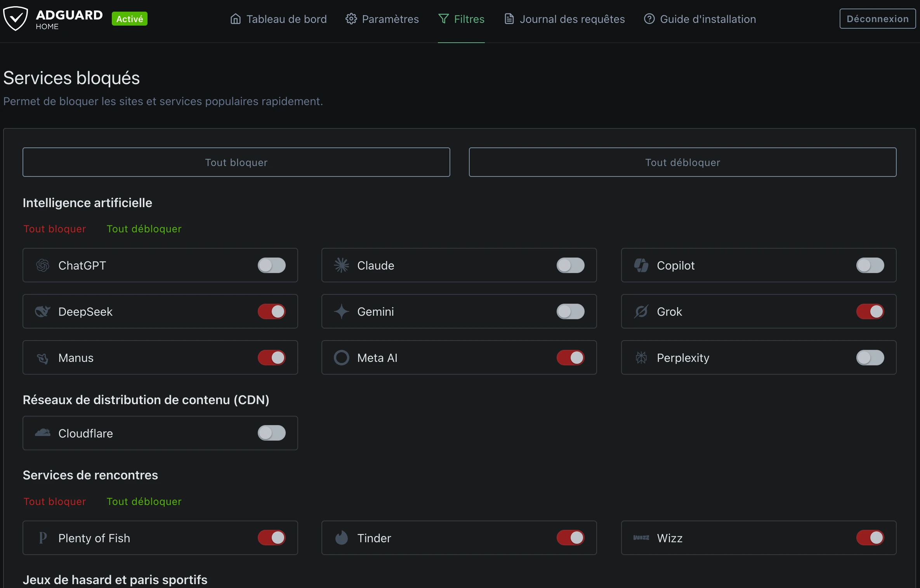
Task: Disable the DeepSeek block switch
Action: (x=272, y=311)
